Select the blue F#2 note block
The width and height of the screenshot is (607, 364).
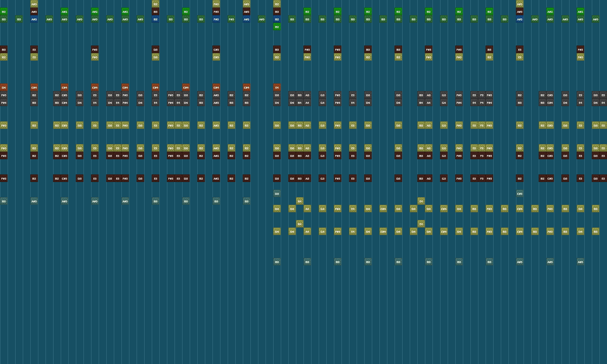coord(216,19)
